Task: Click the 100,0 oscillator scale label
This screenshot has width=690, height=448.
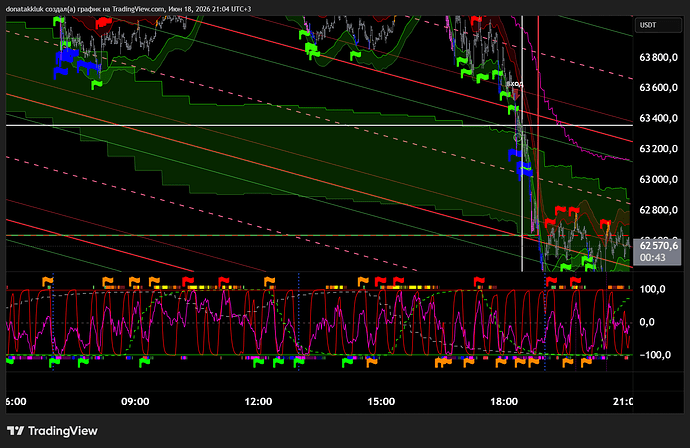Action: tap(652, 289)
